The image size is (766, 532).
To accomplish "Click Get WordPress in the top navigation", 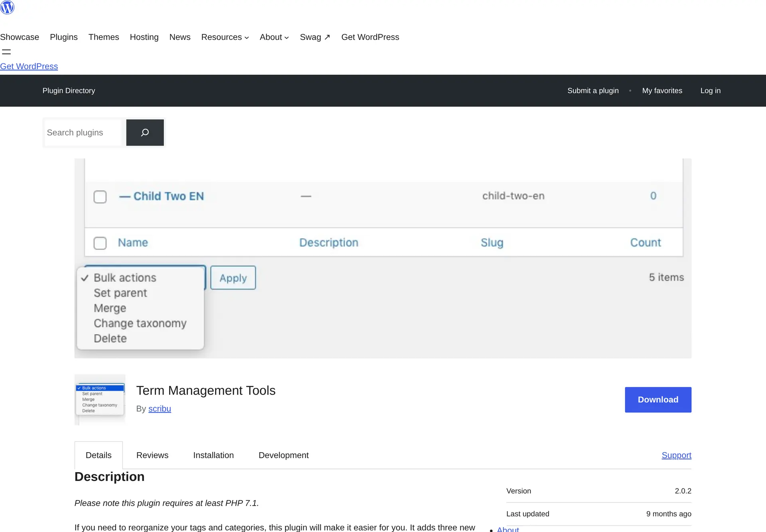I will point(370,37).
